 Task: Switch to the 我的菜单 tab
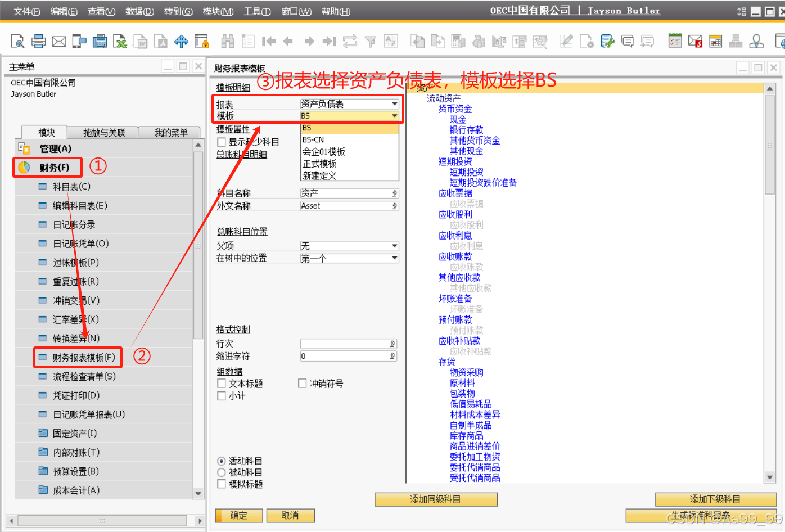171,133
